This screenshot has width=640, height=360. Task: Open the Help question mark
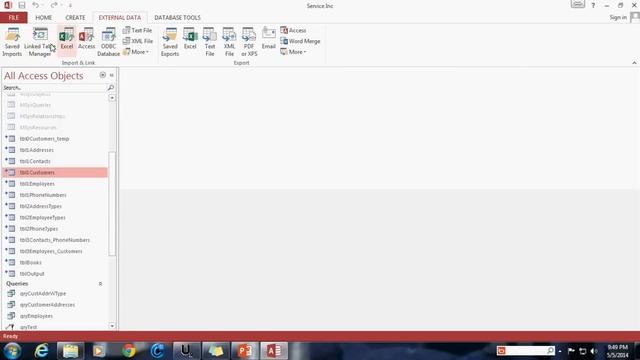click(593, 5)
